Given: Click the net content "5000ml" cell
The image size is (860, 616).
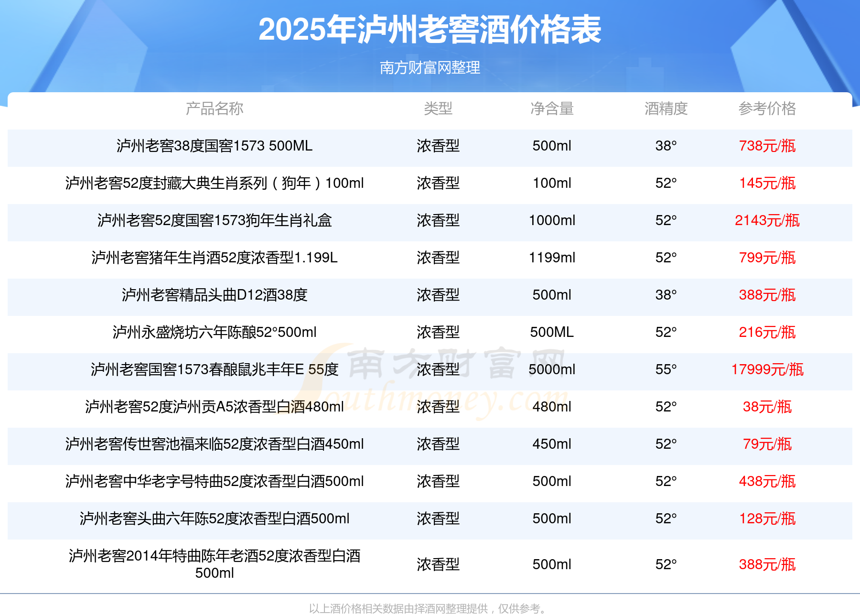Looking at the screenshot, I should click(552, 369).
